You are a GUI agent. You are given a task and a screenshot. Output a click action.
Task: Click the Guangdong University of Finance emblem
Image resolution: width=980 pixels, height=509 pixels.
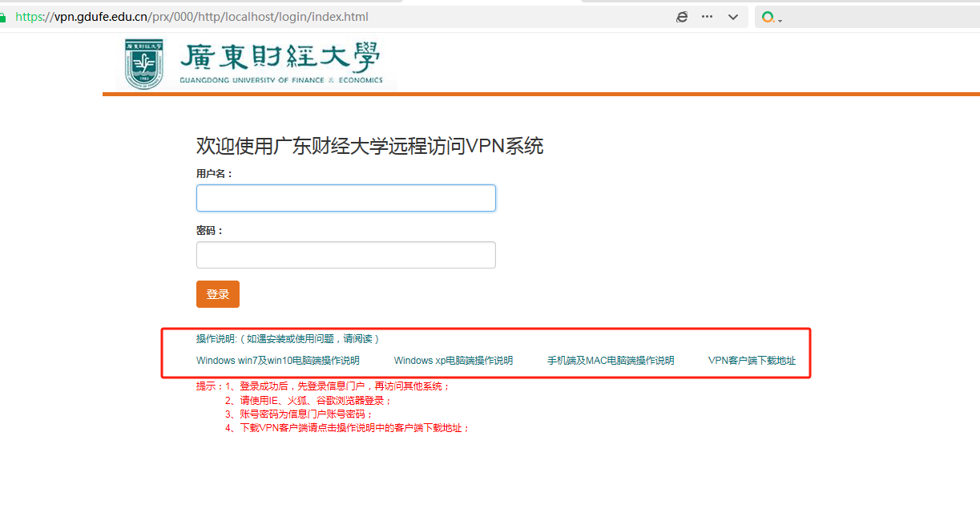coord(143,63)
